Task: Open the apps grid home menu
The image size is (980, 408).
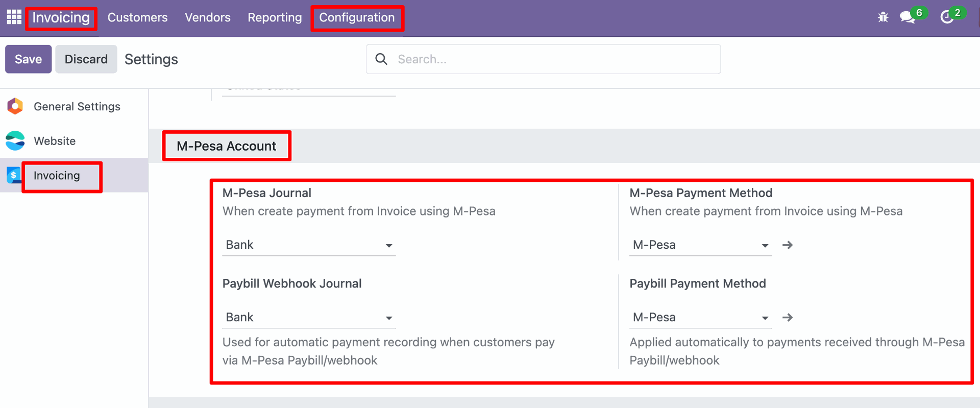Action: [14, 17]
